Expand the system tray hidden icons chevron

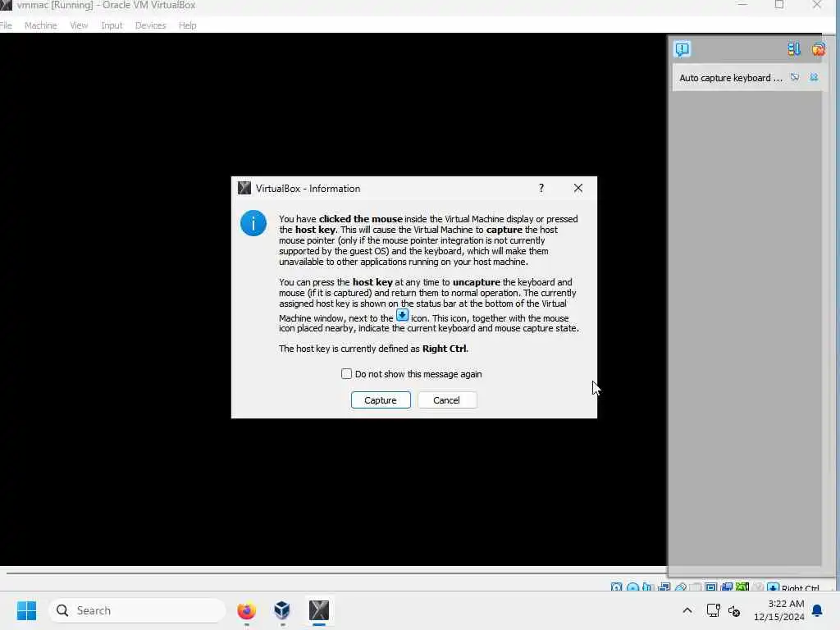point(687,610)
